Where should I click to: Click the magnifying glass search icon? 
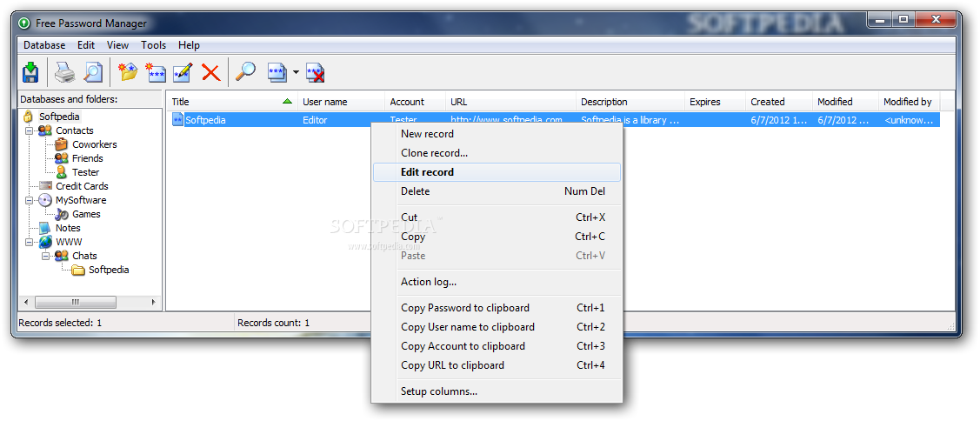point(245,72)
